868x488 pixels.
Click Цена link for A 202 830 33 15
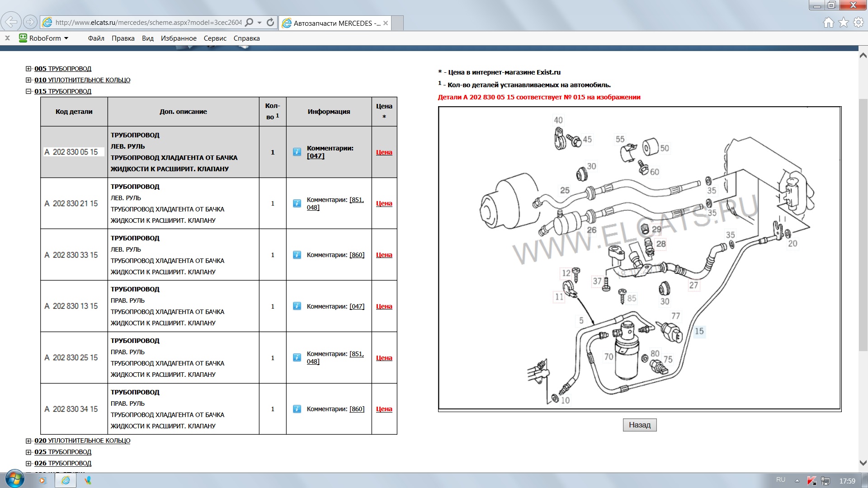[x=384, y=255]
